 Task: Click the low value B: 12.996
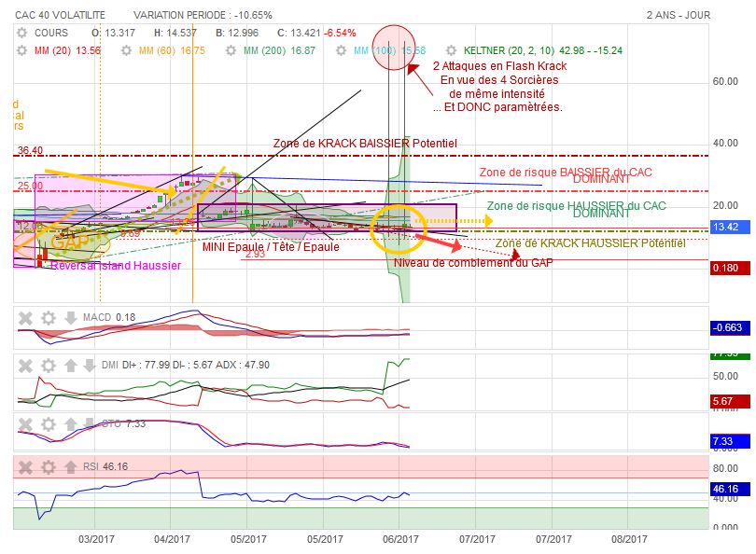(x=237, y=33)
